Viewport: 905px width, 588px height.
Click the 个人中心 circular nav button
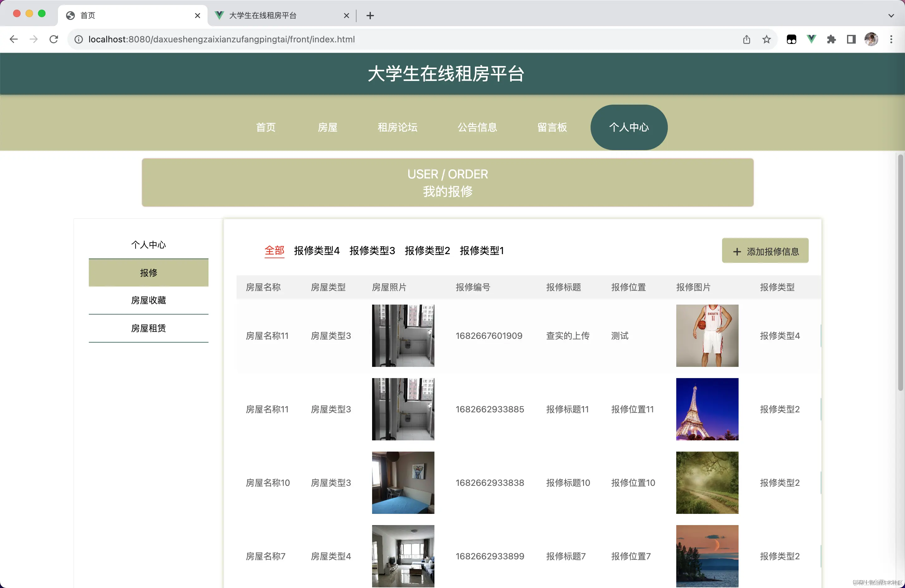pyautogui.click(x=629, y=127)
